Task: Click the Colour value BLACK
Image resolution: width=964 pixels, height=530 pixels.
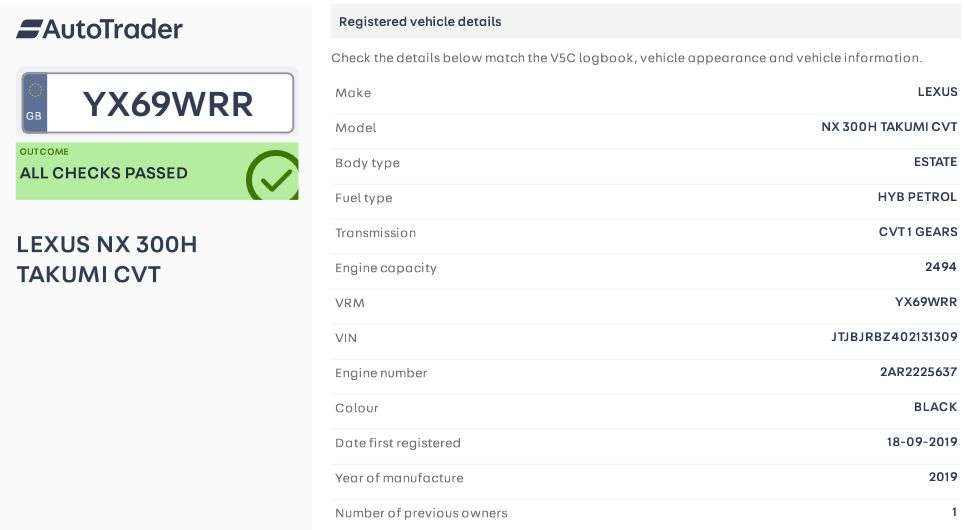Action: pyautogui.click(x=935, y=407)
